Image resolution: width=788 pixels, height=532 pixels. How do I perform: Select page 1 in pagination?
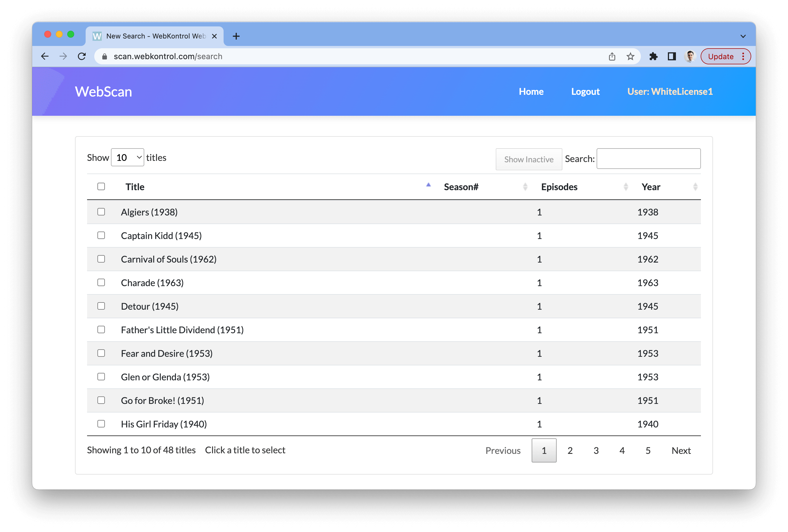[x=544, y=451]
